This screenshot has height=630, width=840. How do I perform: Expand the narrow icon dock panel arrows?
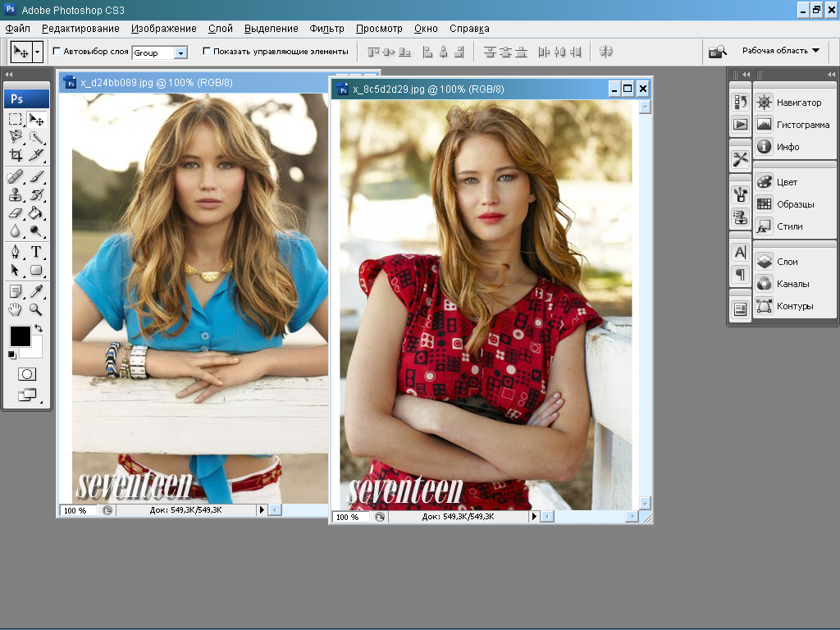tap(746, 74)
